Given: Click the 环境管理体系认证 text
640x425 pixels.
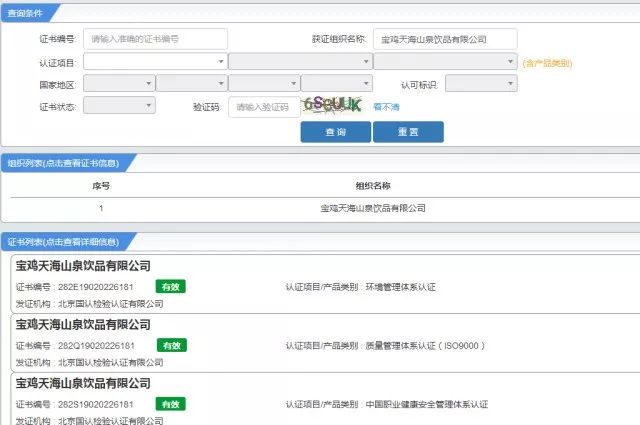Looking at the screenshot, I should click(400, 287).
